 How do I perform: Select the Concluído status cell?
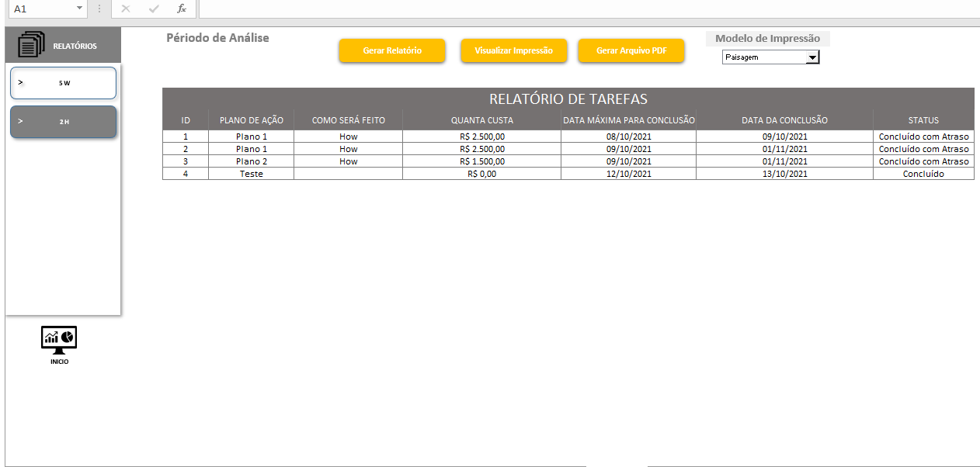(x=923, y=174)
